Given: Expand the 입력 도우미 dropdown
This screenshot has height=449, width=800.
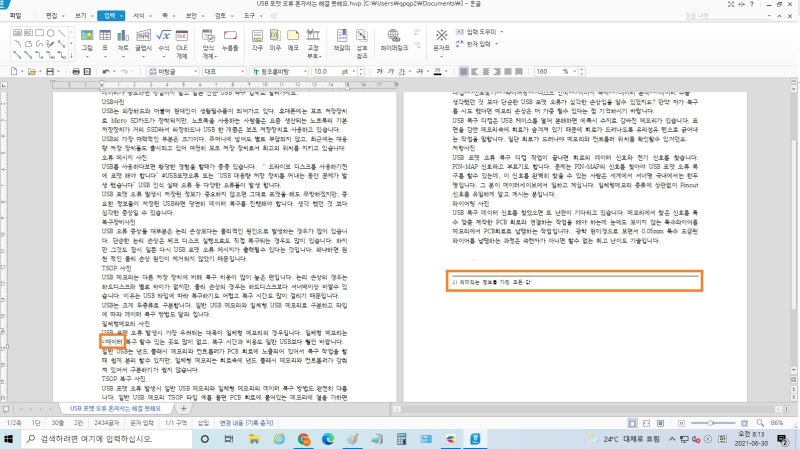Looking at the screenshot, I should [x=502, y=32].
